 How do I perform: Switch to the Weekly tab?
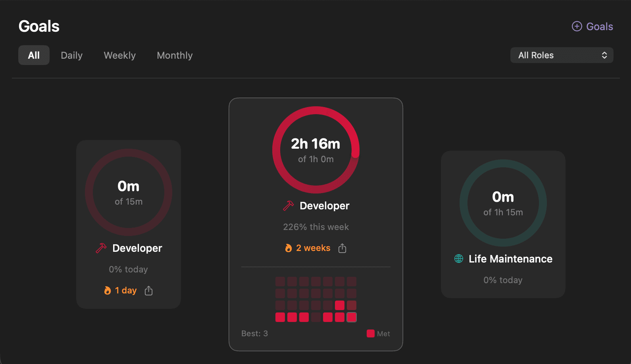pyautogui.click(x=119, y=55)
